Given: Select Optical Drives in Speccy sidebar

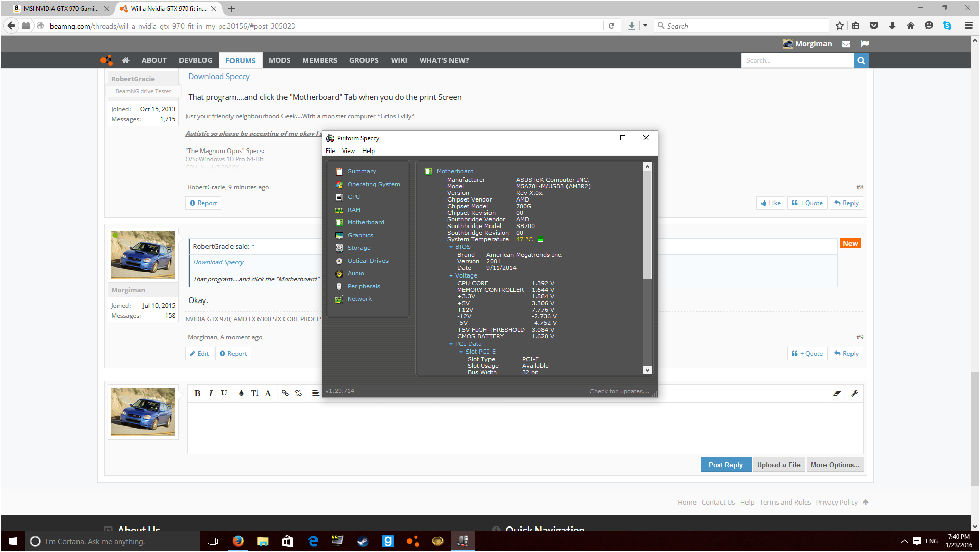Looking at the screenshot, I should [x=368, y=261].
